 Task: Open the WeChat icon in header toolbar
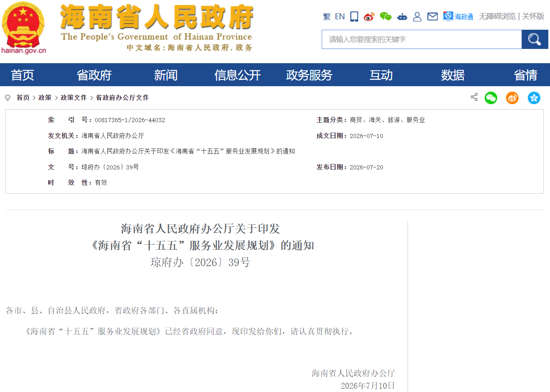385,16
